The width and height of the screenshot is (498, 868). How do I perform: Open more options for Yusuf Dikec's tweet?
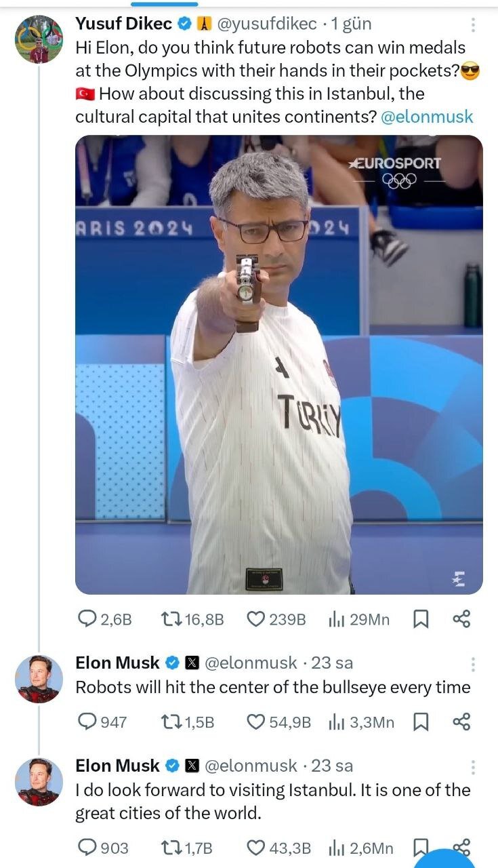(473, 25)
